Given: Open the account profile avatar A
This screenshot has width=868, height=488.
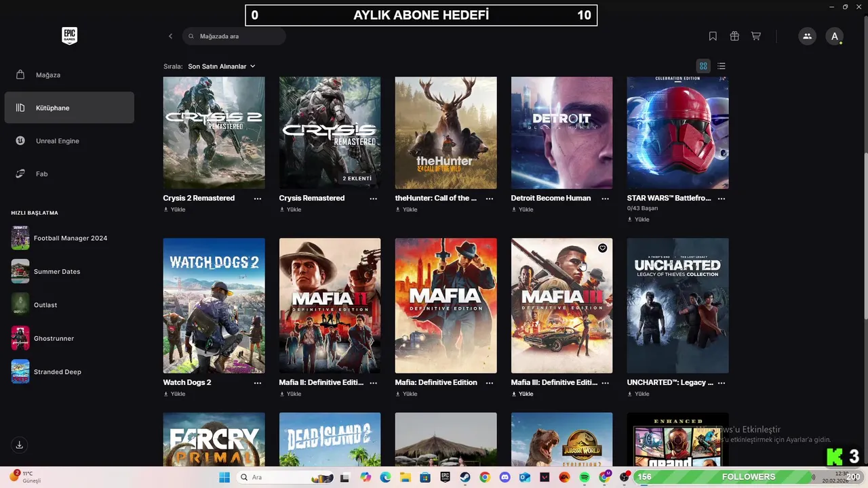Looking at the screenshot, I should click(x=835, y=36).
